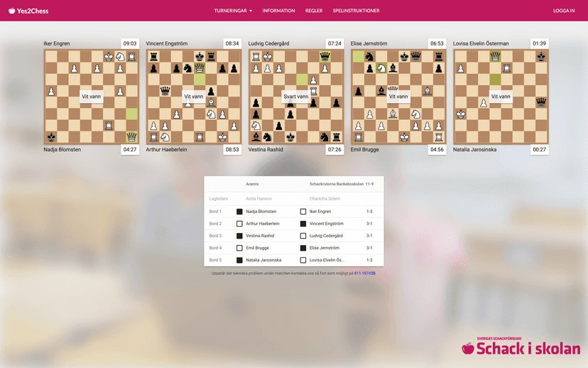Image resolution: width=588 pixels, height=368 pixels.
Task: Click black color box beside Nadja Blomsten
Action: [239, 212]
